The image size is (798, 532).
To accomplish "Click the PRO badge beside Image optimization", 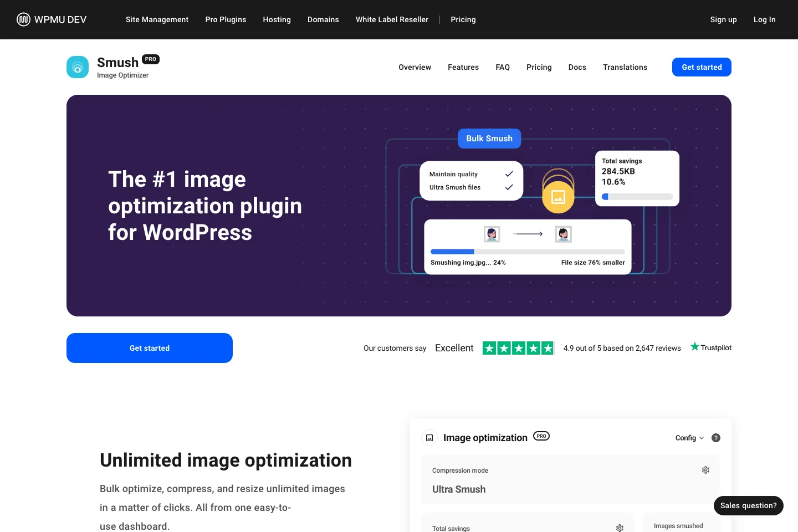I will [x=541, y=436].
